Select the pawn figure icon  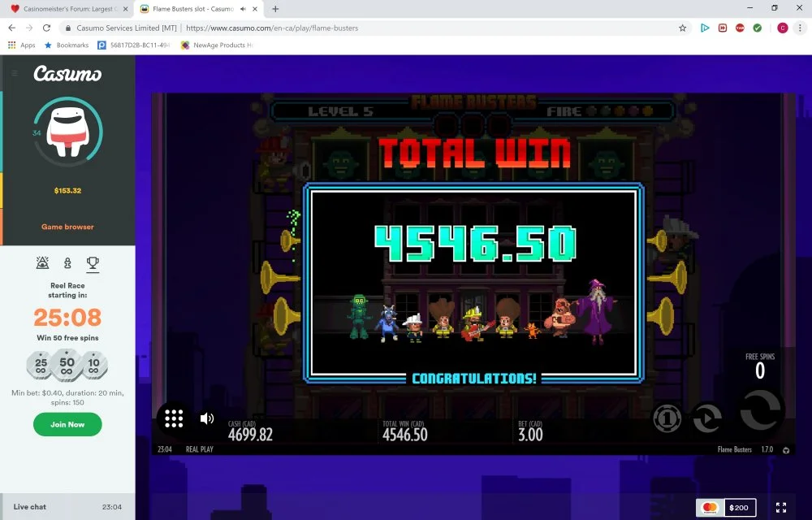67,263
